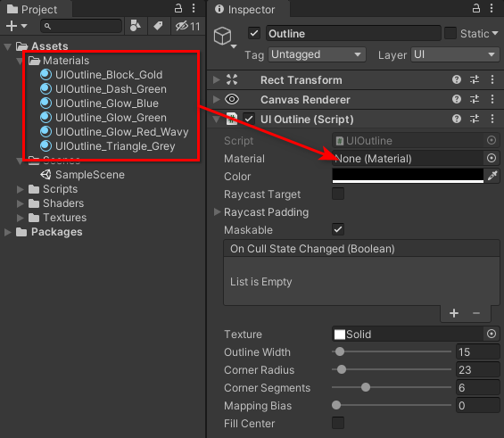Enable or disable UI Outline script
The height and width of the screenshot is (438, 504).
[249, 119]
